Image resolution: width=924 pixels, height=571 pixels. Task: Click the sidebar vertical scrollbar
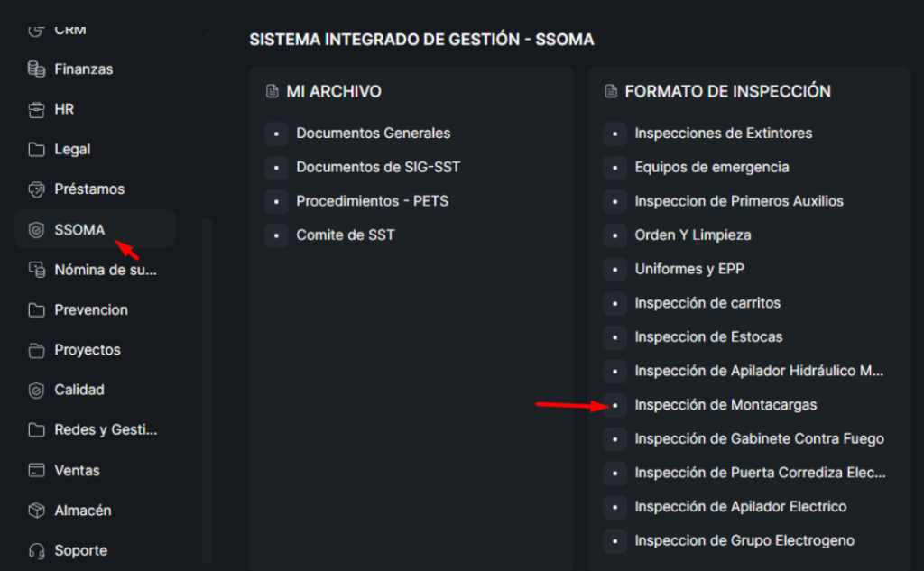pos(208,388)
